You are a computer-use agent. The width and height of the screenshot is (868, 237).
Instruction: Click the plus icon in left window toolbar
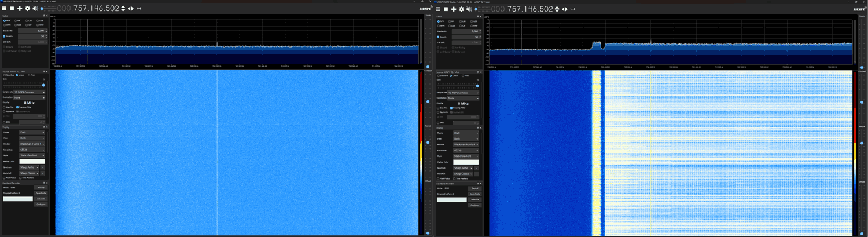point(20,9)
